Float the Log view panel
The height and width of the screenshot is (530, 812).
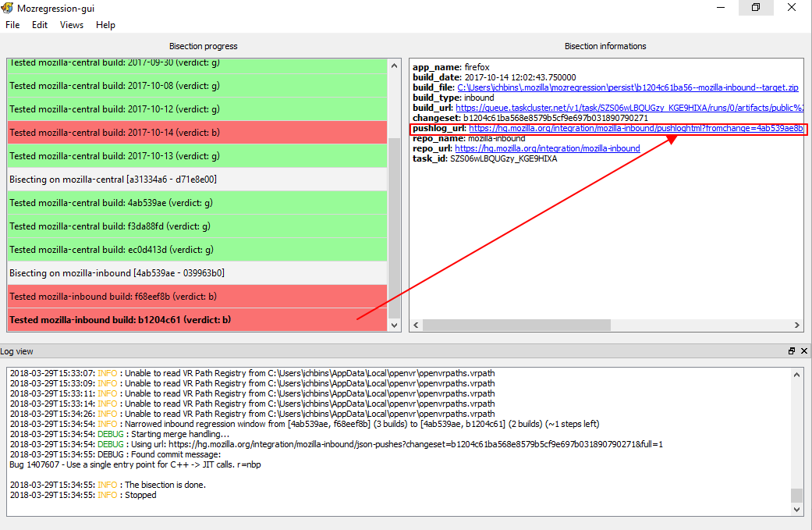(x=791, y=350)
